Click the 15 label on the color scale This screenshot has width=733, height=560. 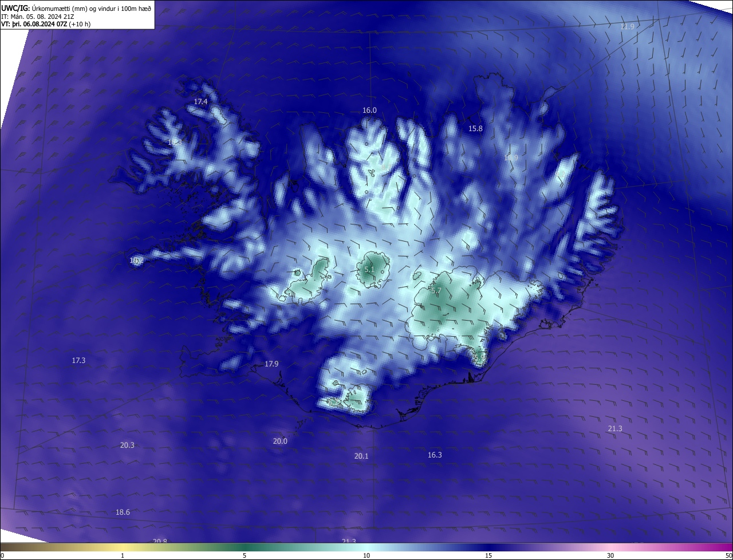[x=488, y=555]
